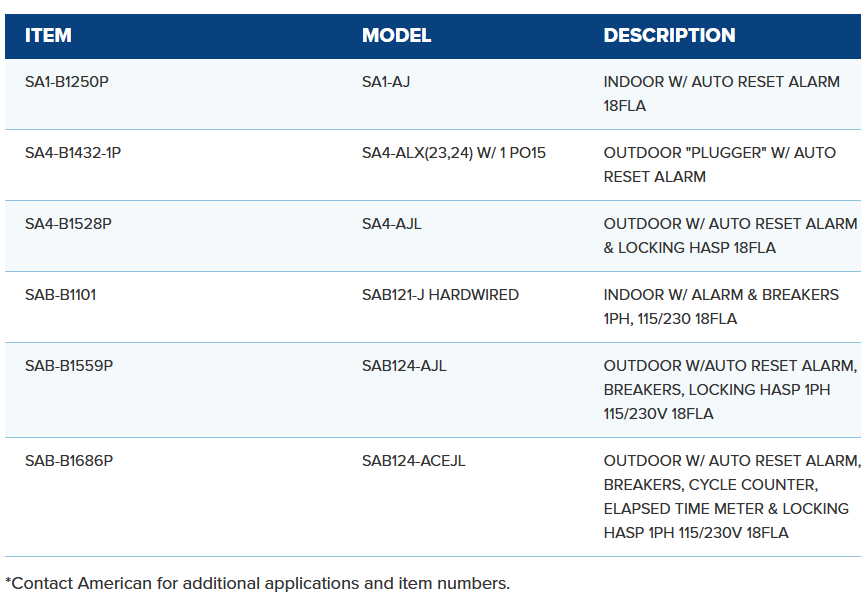Click the MODEL column header
861x603 pixels.
click(x=396, y=36)
